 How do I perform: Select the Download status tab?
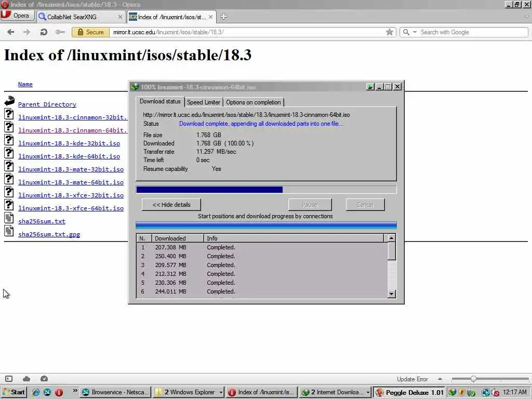click(x=160, y=101)
